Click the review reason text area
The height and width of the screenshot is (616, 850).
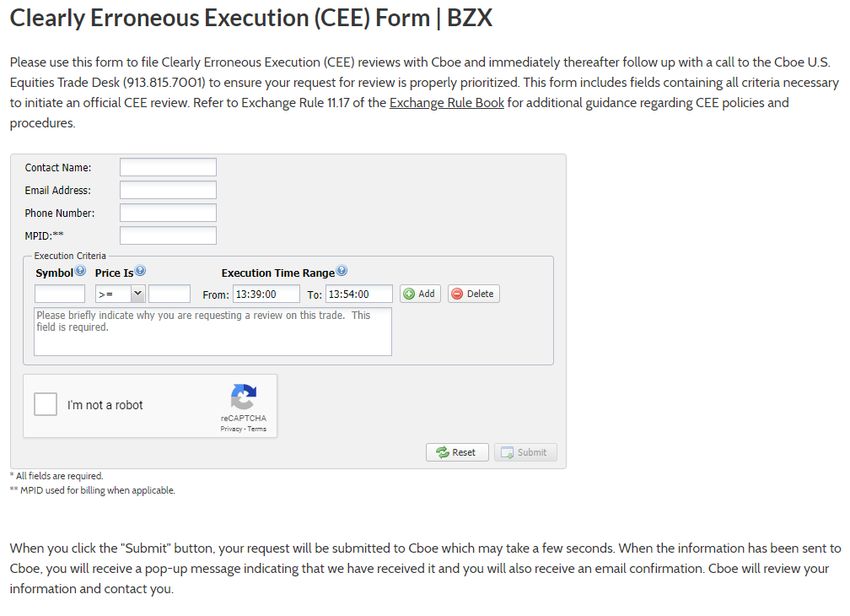[x=212, y=331]
